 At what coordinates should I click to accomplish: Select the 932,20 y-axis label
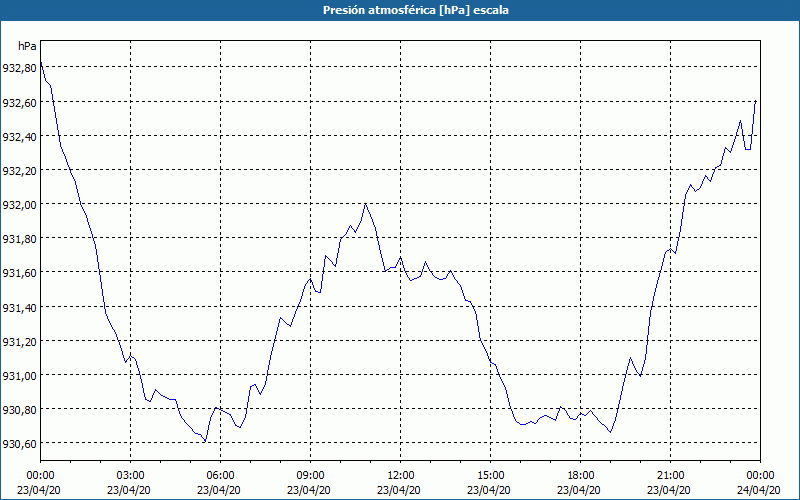point(19,170)
